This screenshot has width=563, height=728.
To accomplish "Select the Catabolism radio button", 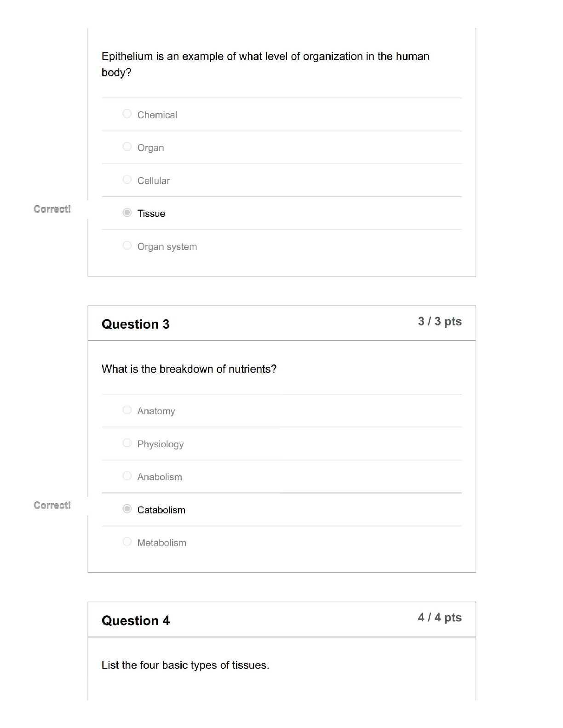I will pos(127,509).
